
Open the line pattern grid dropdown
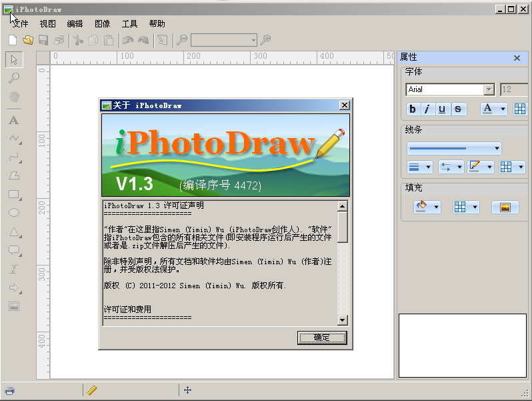512,167
